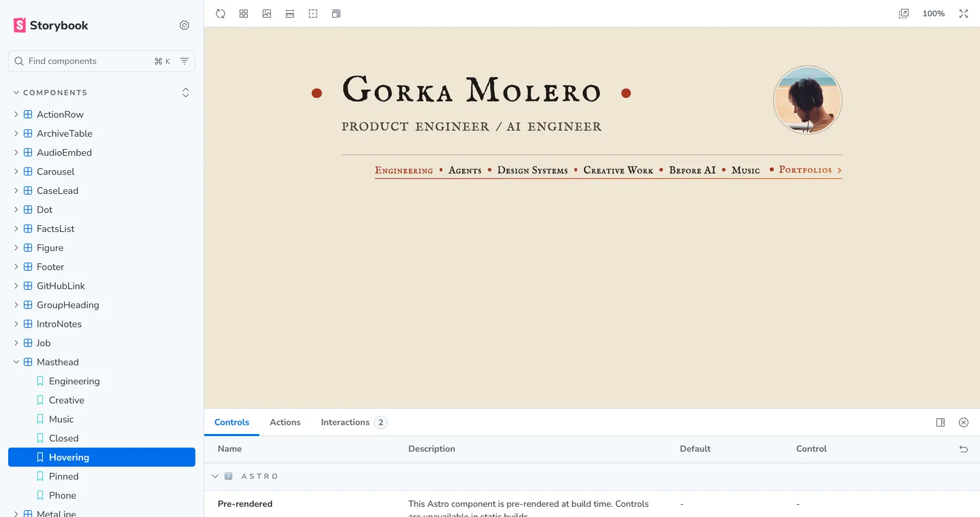Toggle the grid view toolbar icon
This screenshot has width=980, height=517.
coord(244,14)
